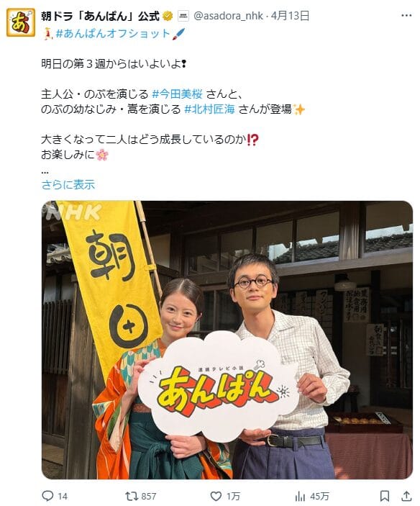Share the post with the upload arrow
This screenshot has width=420, height=506.
point(406,496)
